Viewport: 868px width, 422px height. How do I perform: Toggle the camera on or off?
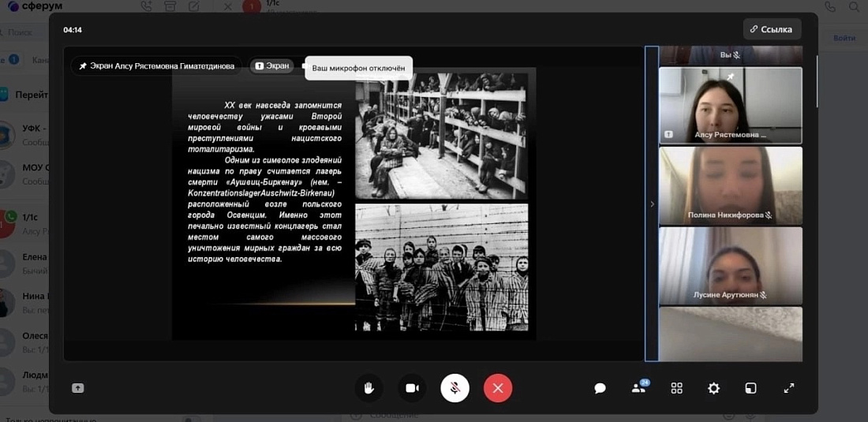(x=412, y=388)
